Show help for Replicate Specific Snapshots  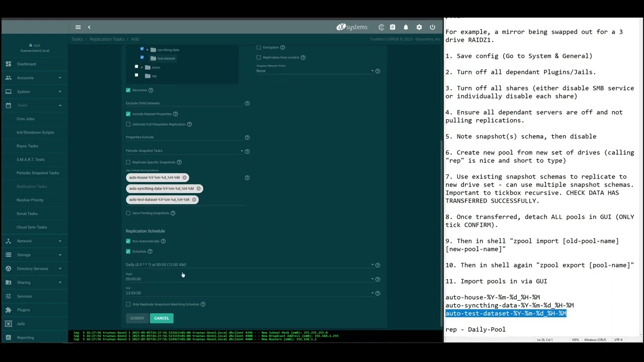click(x=179, y=162)
